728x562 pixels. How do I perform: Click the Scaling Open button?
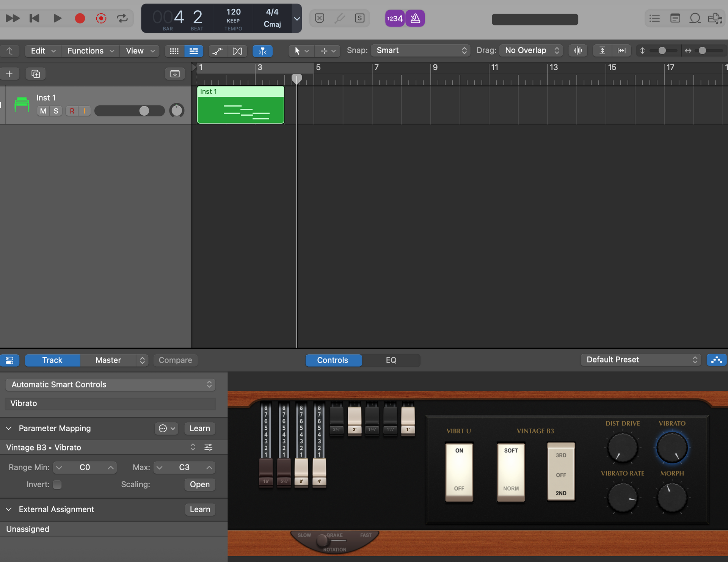pyautogui.click(x=199, y=484)
